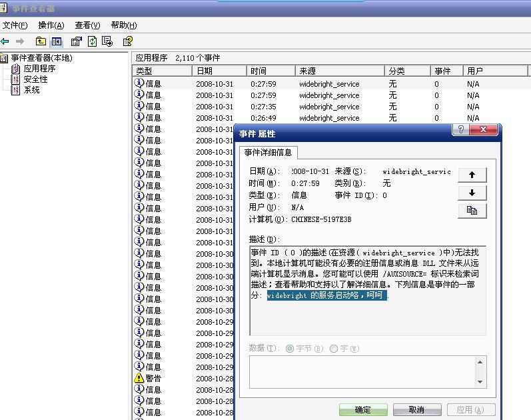Click the 事件查看器 title bar icon
Image resolution: width=531 pixels, height=420 pixels.
click(x=3, y=8)
